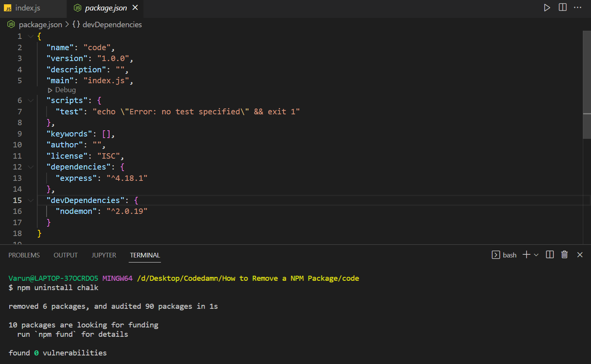Click devDependencies in the breadcrumb bar
The image size is (591, 364).
tap(112, 24)
